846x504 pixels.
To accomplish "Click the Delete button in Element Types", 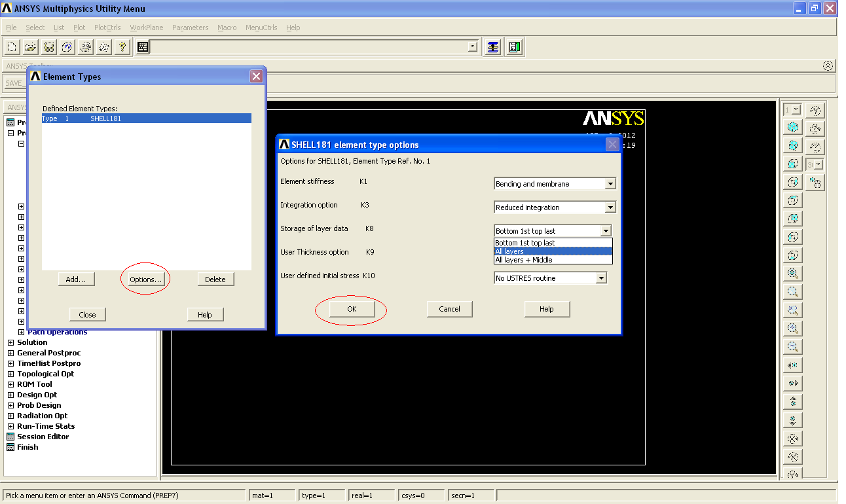I will [x=215, y=279].
